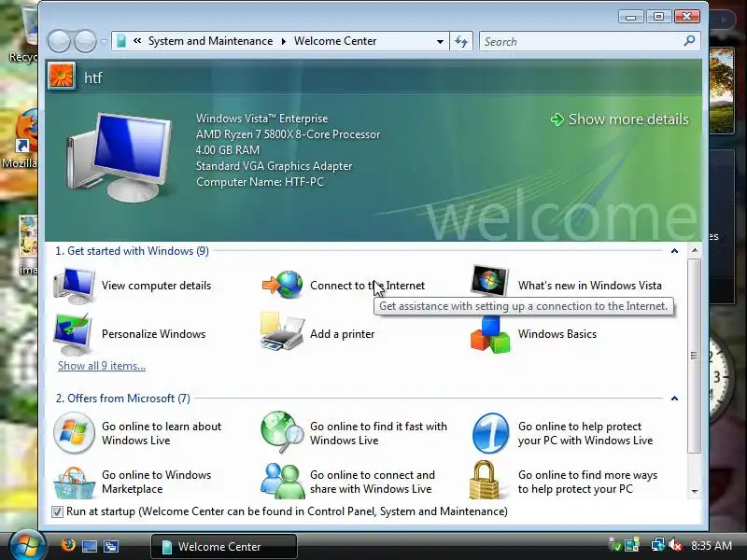Click the muted volume tray icon
Image resolution: width=747 pixels, height=560 pixels.
pyautogui.click(x=674, y=545)
